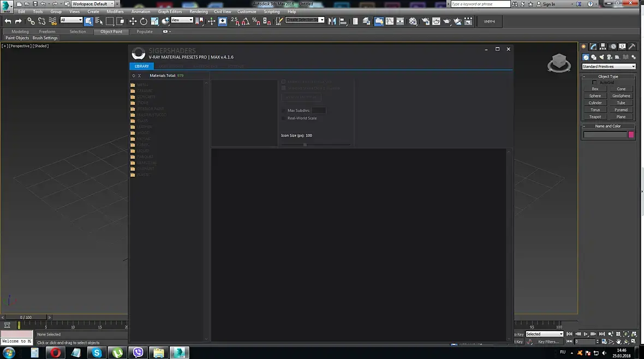The image size is (644, 359).
Task: Adjust the Icon Size slider handle
Action: (x=305, y=145)
